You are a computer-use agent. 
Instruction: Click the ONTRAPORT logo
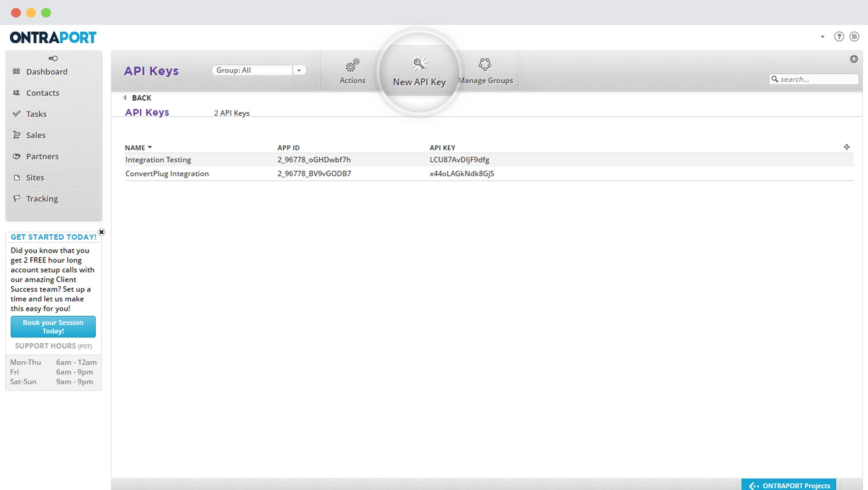[53, 37]
